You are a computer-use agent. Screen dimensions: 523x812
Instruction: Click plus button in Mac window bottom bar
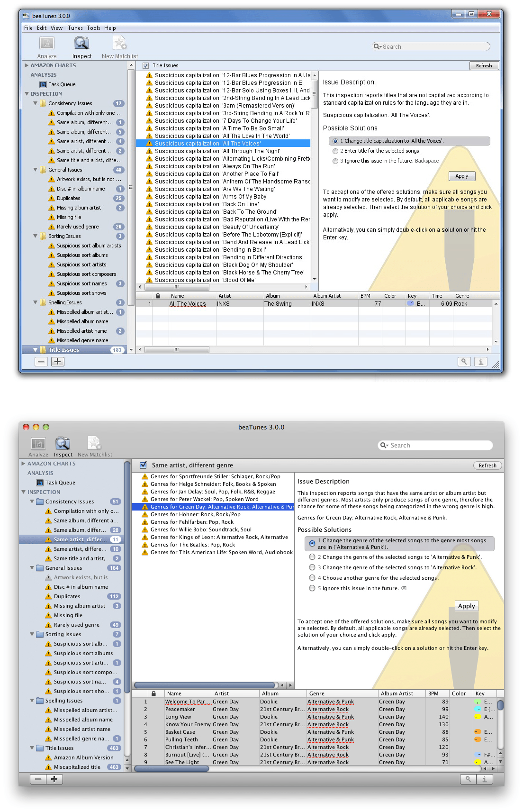pyautogui.click(x=54, y=779)
